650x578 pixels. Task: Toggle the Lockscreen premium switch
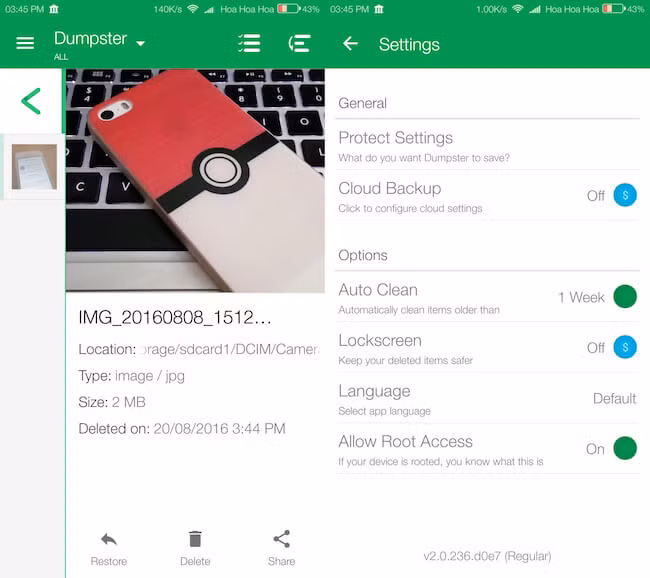tap(624, 347)
